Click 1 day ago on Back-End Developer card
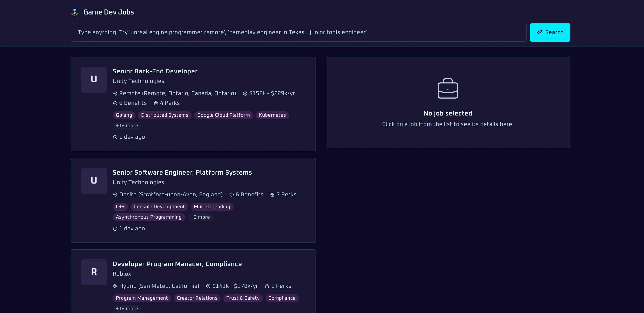 coord(132,137)
